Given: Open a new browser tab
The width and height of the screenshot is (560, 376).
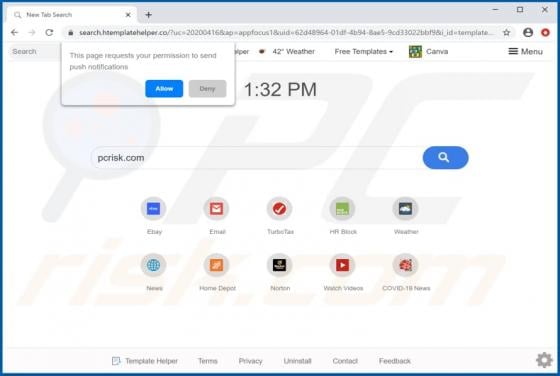Looking at the screenshot, I should (149, 15).
